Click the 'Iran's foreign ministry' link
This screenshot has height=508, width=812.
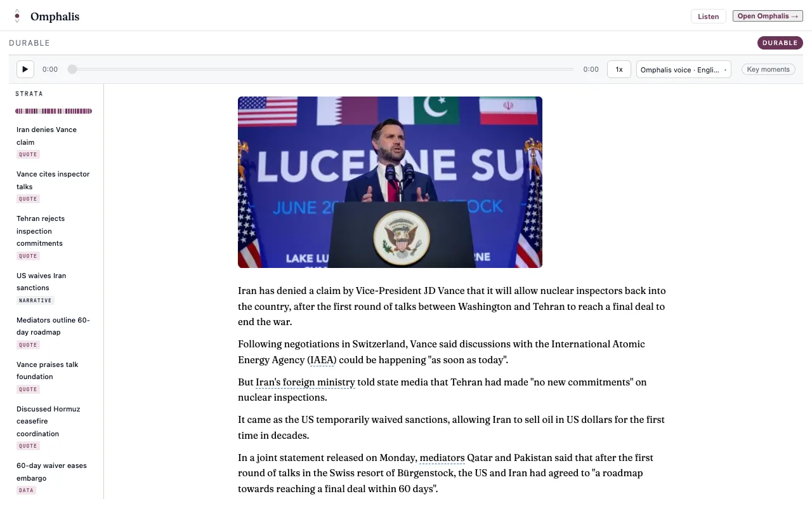[x=305, y=382]
